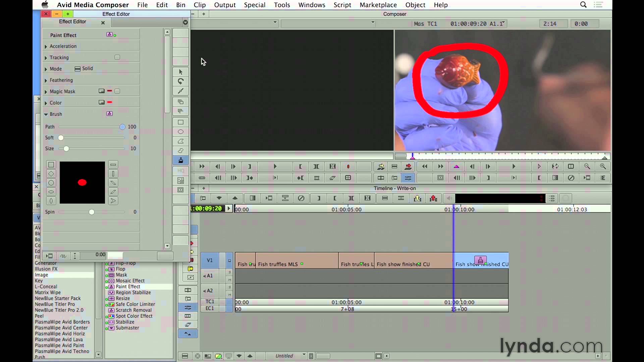Toggle the Tracking checkbox in Effect Editor
This screenshot has width=644, height=362.
[x=117, y=57]
